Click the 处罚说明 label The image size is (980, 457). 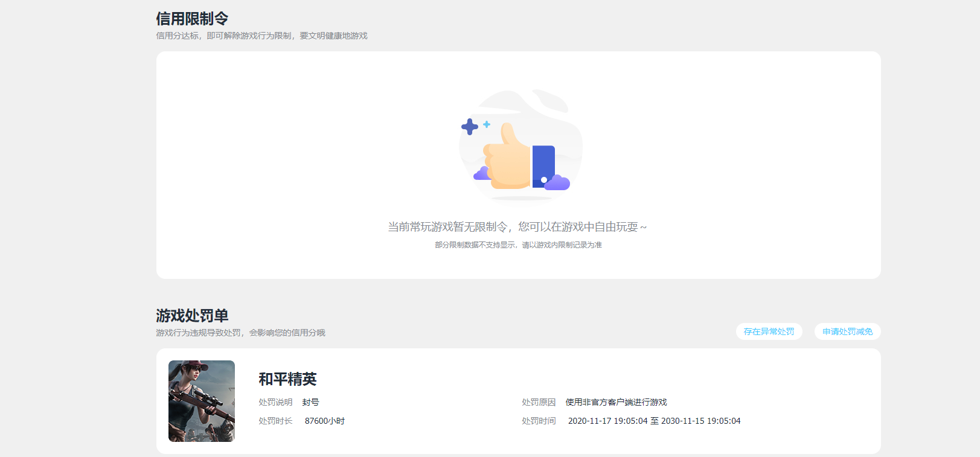tap(275, 402)
